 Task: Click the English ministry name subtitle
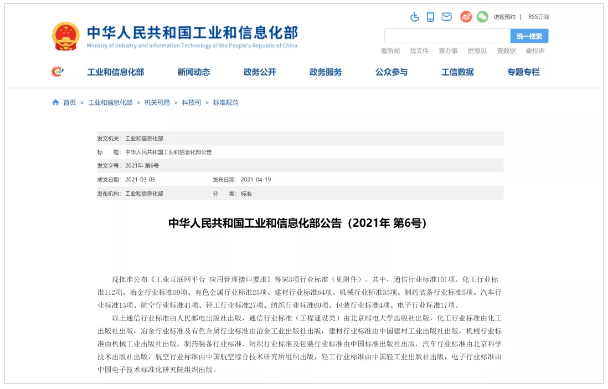(x=192, y=46)
